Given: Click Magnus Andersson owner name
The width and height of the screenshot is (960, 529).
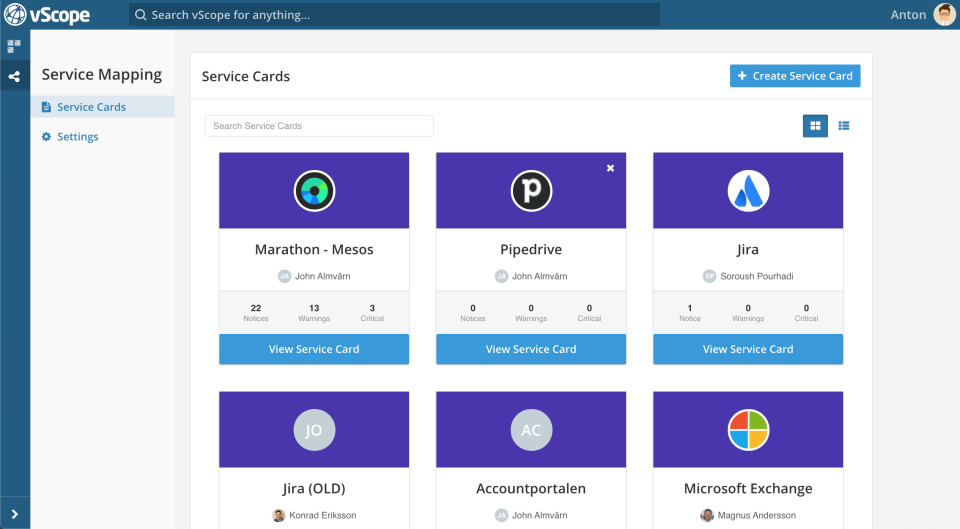Looking at the screenshot, I should click(757, 515).
